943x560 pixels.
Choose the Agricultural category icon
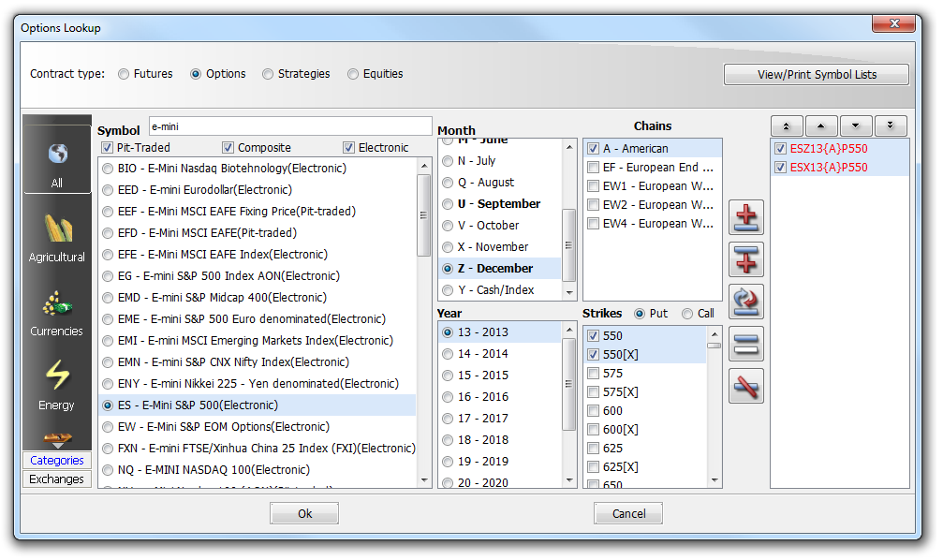pyautogui.click(x=57, y=228)
